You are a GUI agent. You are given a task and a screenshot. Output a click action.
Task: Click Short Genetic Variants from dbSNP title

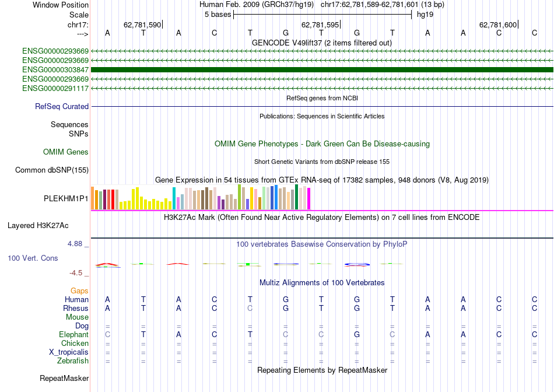322,162
